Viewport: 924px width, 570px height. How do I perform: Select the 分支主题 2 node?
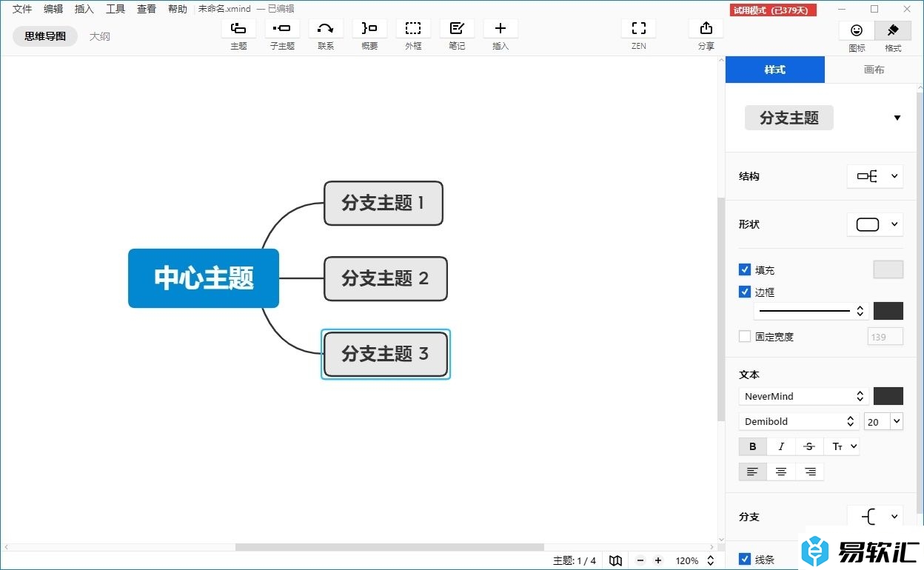point(386,278)
